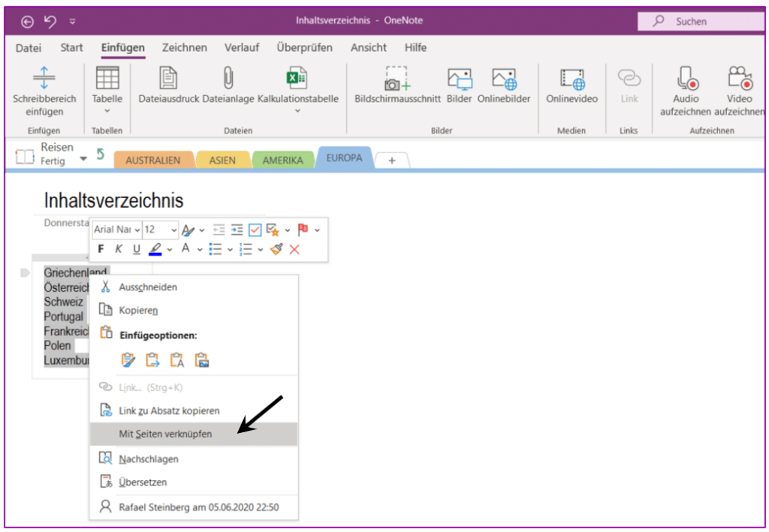Click the green sync status icon
Viewport: 769px width, 532px height.
coord(101,155)
